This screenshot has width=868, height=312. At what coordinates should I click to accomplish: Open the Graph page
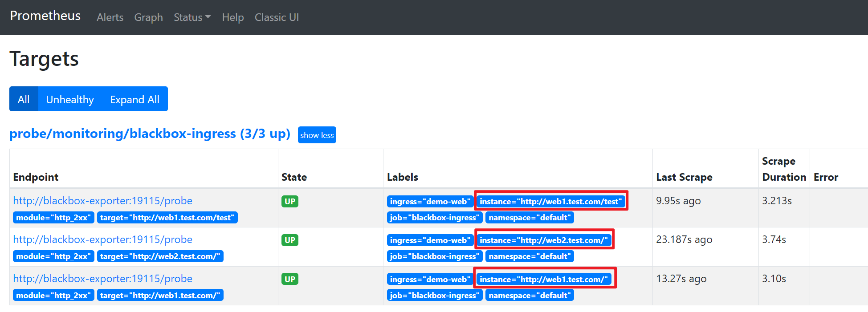(148, 17)
